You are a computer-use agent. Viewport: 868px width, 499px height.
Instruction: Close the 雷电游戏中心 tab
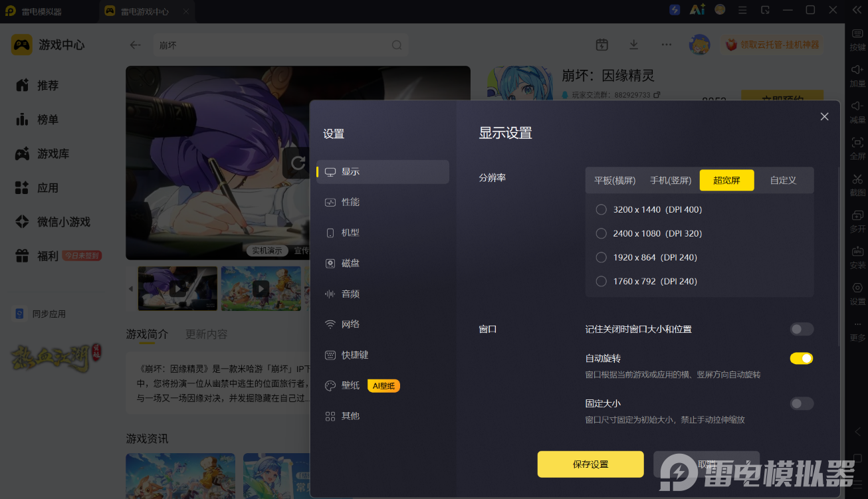click(185, 11)
